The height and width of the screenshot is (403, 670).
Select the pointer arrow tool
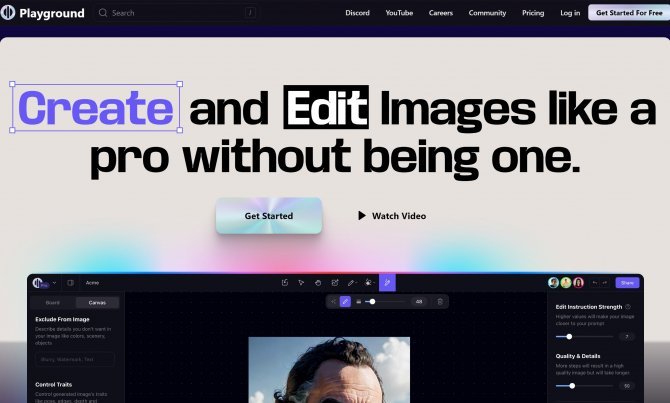pyautogui.click(x=301, y=282)
